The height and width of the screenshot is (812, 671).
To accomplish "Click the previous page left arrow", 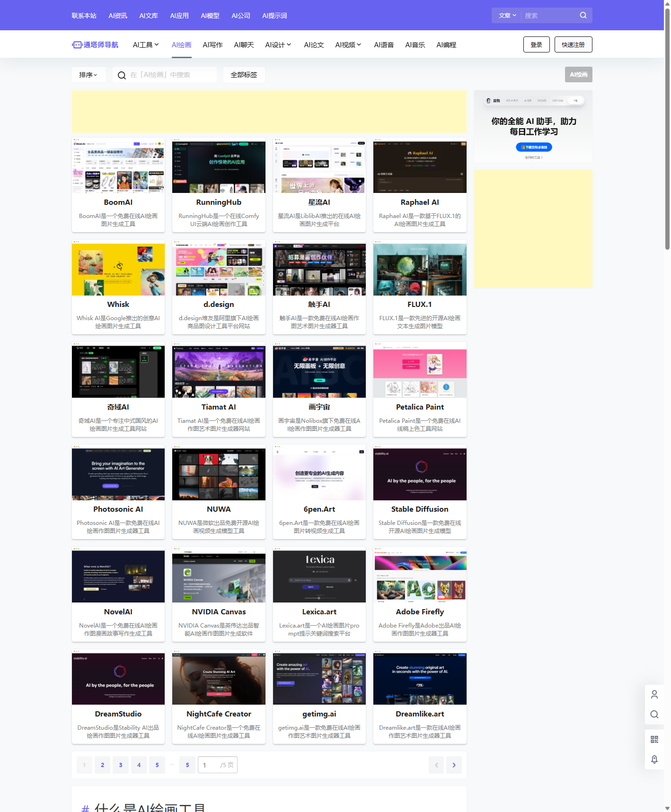I will (436, 765).
